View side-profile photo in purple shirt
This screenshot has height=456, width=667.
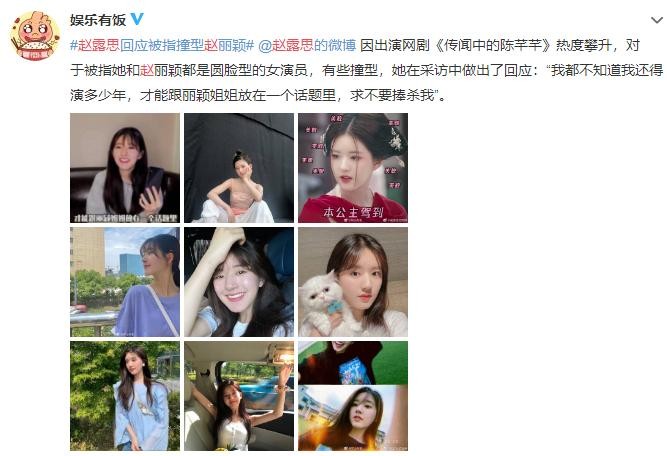125,282
